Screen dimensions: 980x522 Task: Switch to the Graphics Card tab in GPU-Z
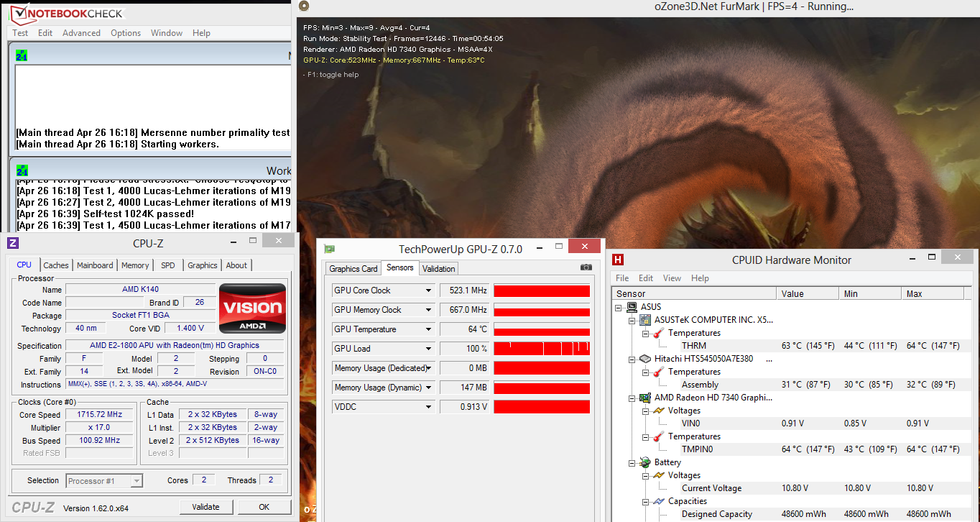353,269
